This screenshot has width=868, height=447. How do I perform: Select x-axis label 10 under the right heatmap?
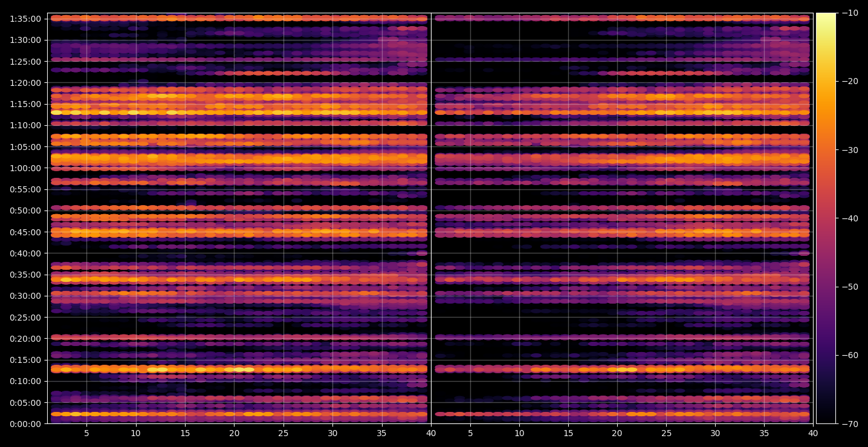[519, 434]
